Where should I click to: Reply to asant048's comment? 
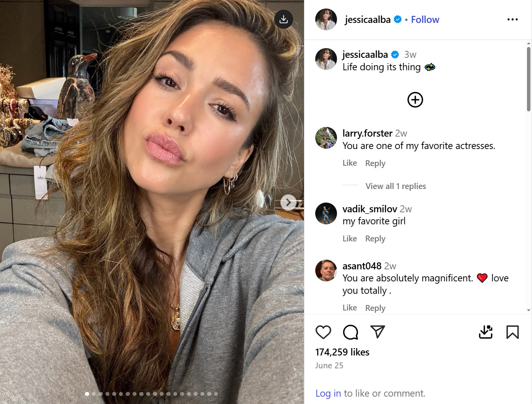[x=375, y=308]
